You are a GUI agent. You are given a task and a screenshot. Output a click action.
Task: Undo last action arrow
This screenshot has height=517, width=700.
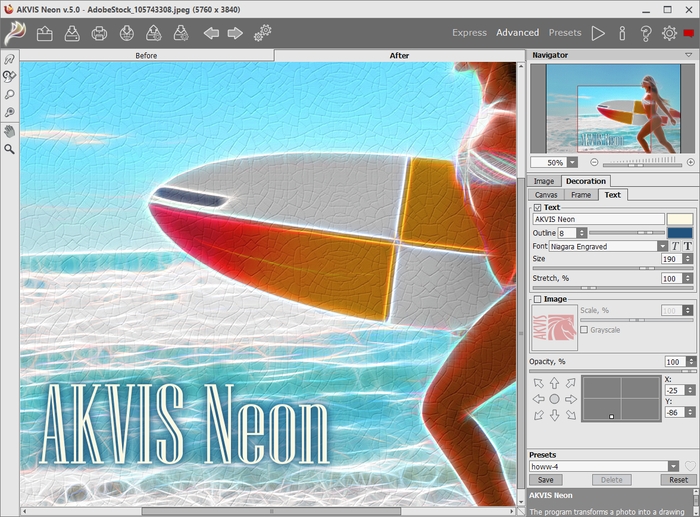pyautogui.click(x=211, y=33)
